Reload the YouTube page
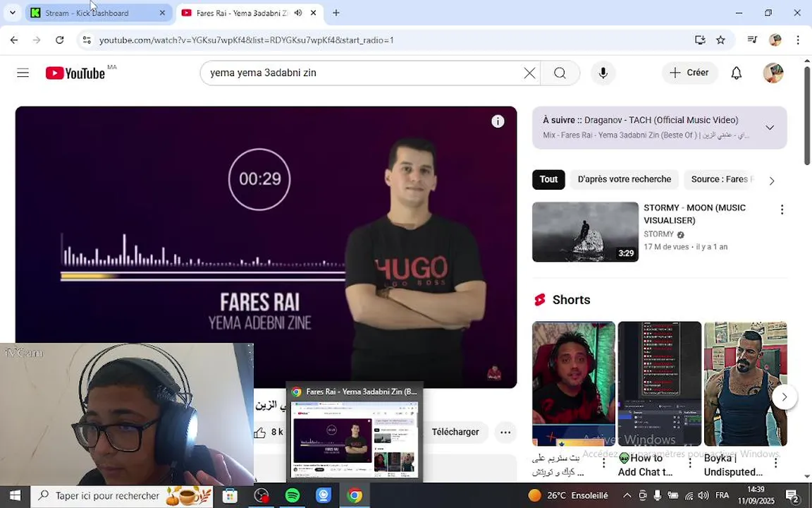Screen dimensions: 812x508 pyautogui.click(x=59, y=40)
